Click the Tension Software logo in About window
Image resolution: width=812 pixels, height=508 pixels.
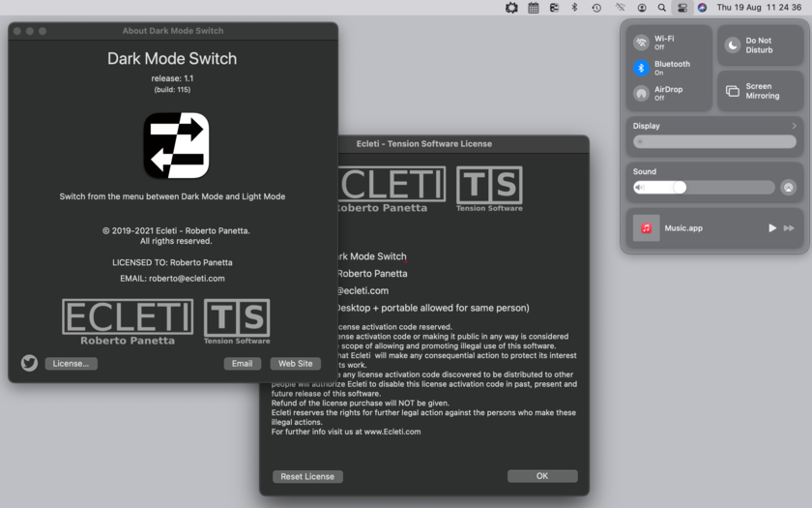tap(237, 322)
